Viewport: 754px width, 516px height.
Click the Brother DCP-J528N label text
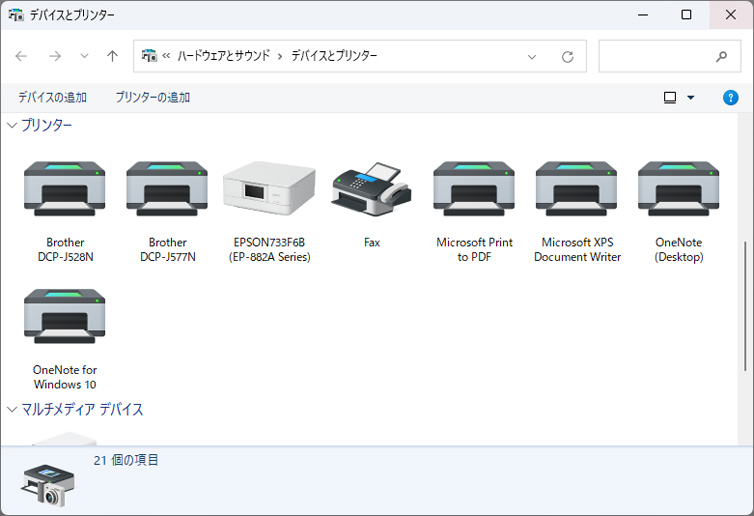tap(65, 250)
